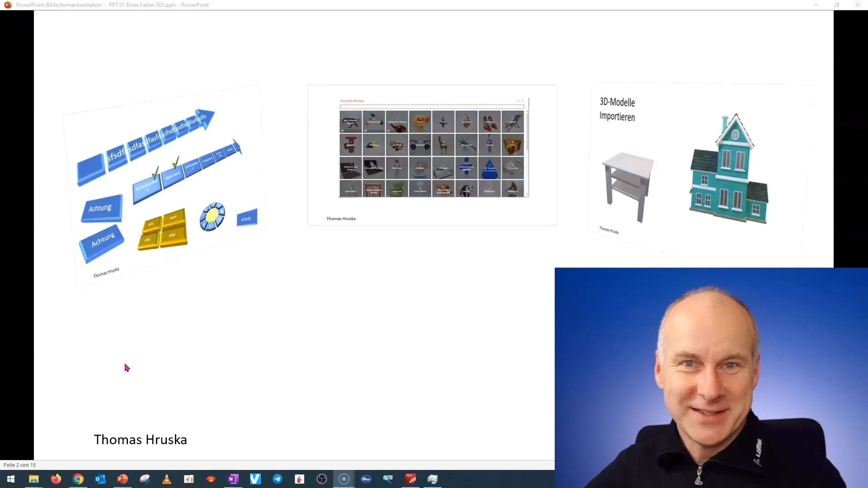Viewport: 868px width, 488px height.
Task: Click the presentation window title text
Action: (x=113, y=5)
